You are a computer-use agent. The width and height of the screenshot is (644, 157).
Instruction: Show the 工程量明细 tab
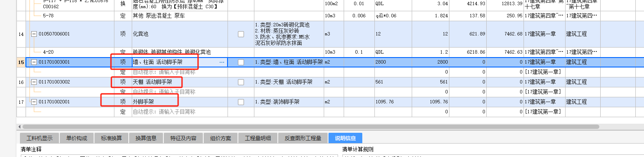tap(258, 138)
